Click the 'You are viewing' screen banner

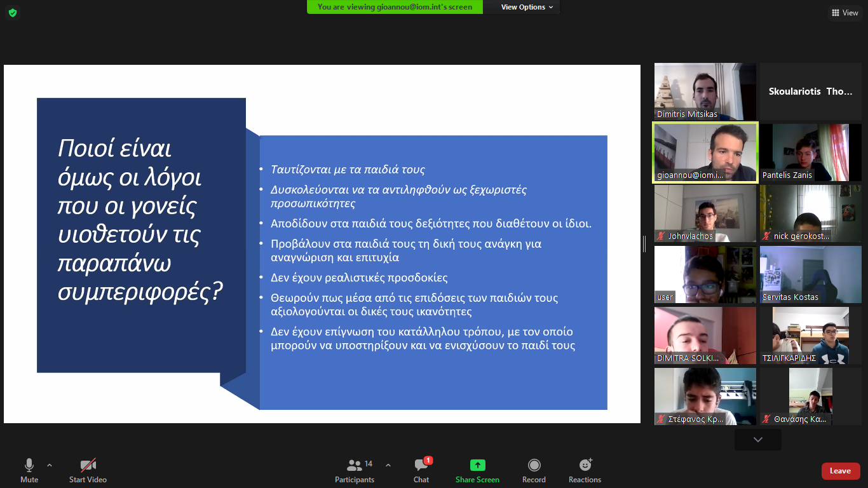point(395,7)
